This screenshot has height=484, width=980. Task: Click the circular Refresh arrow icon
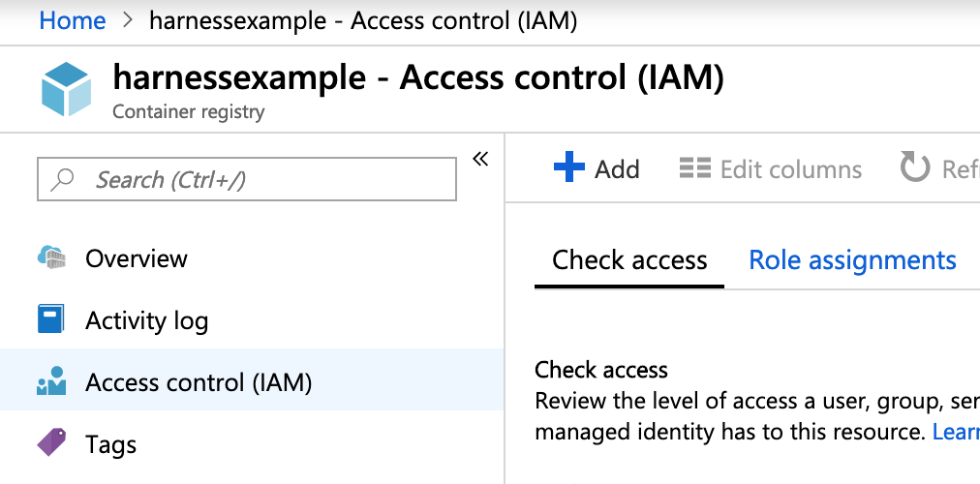[914, 167]
